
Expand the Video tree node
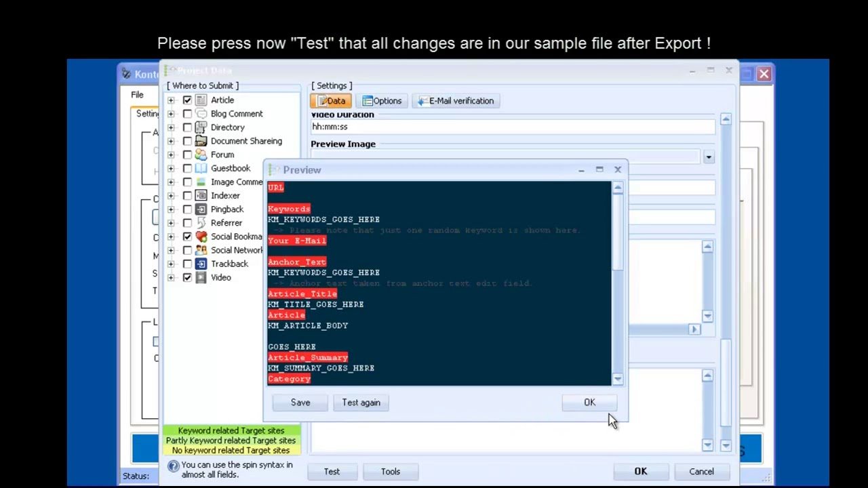click(171, 277)
